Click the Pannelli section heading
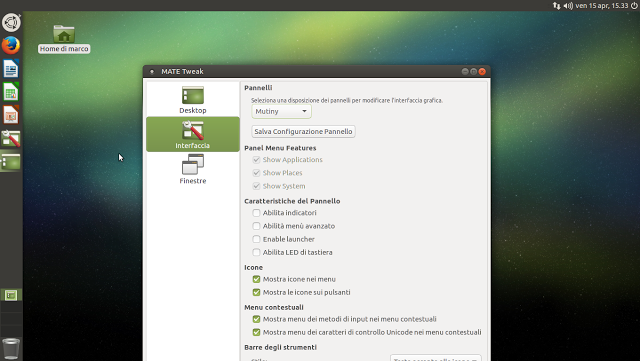This screenshot has height=361, width=640. click(258, 88)
